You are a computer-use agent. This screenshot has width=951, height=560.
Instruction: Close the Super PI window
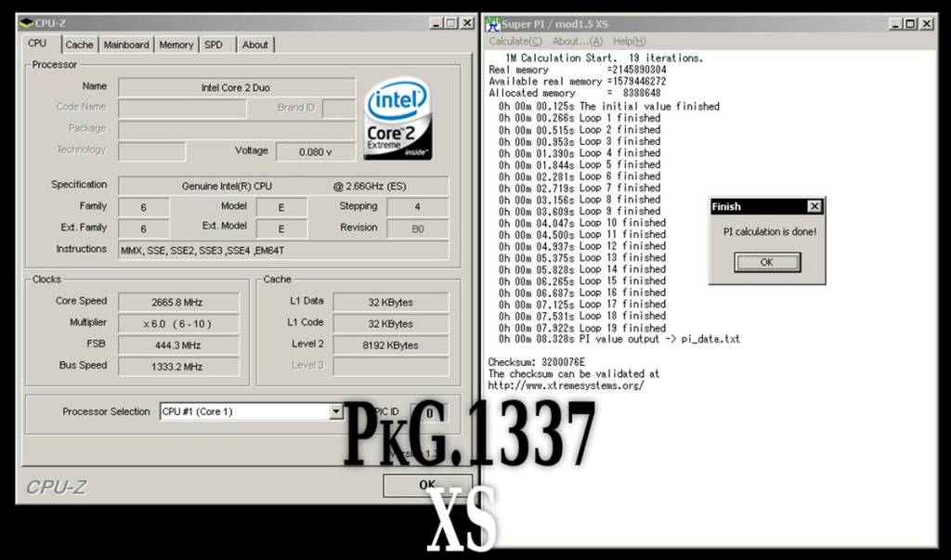(x=927, y=23)
